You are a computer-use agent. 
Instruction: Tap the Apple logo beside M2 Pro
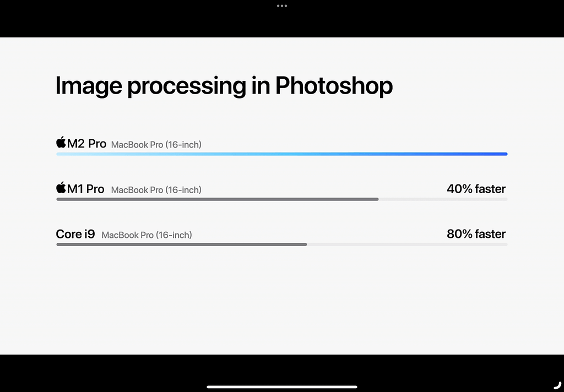tap(61, 142)
